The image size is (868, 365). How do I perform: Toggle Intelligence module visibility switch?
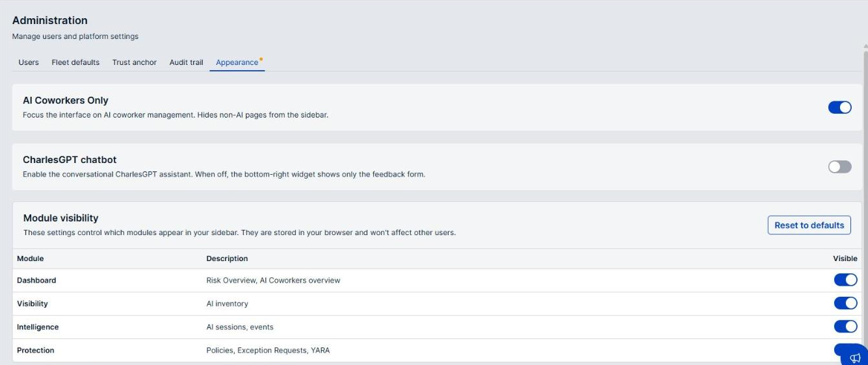845,327
